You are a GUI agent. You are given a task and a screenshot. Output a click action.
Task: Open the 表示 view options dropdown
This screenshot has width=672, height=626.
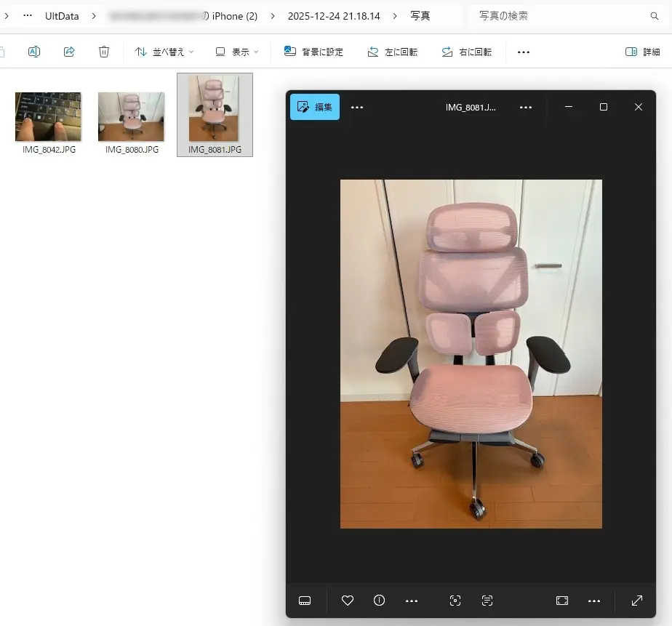pyautogui.click(x=236, y=52)
